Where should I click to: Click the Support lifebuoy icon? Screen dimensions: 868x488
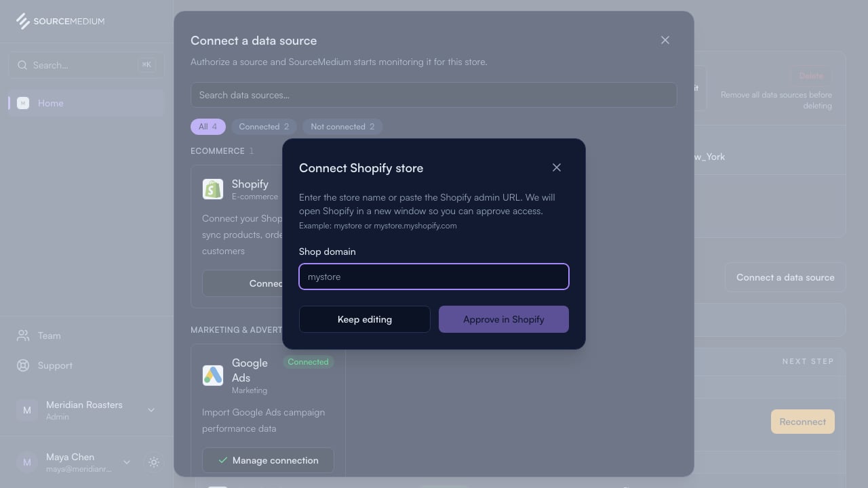[x=23, y=365]
